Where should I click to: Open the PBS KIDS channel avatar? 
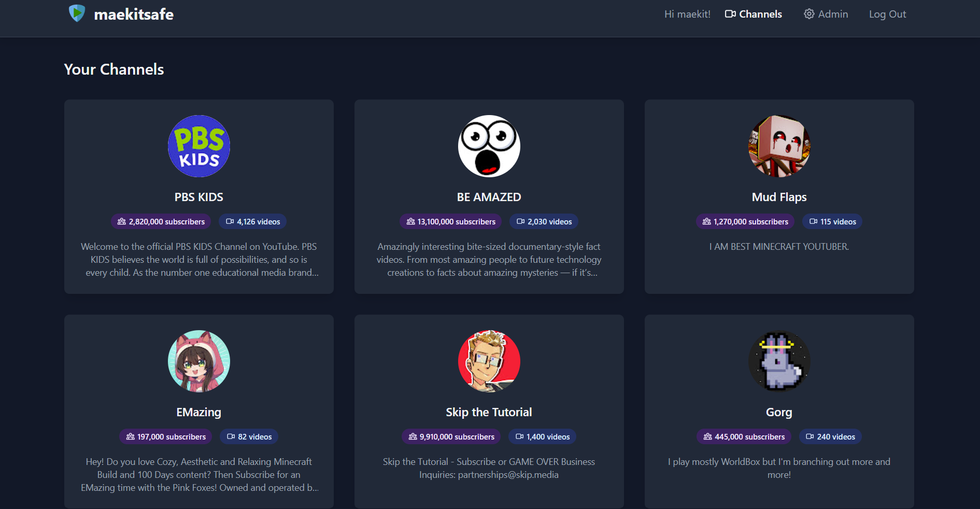click(199, 146)
